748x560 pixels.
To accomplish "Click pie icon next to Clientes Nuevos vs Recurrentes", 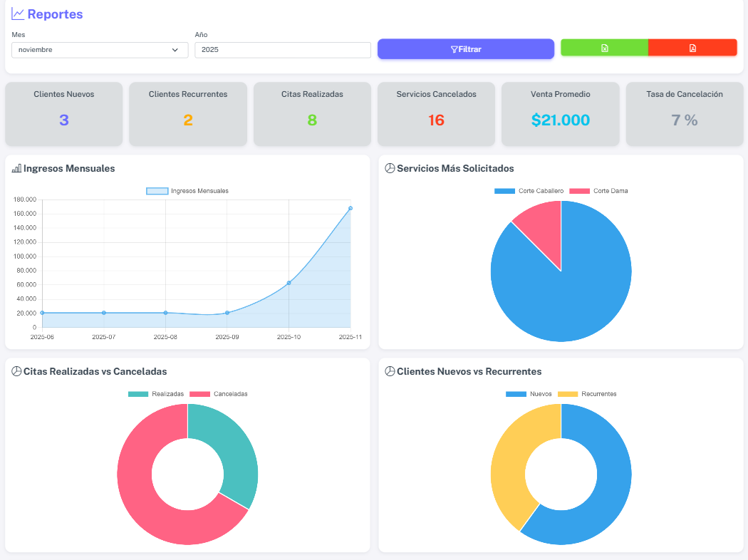I will 390,372.
